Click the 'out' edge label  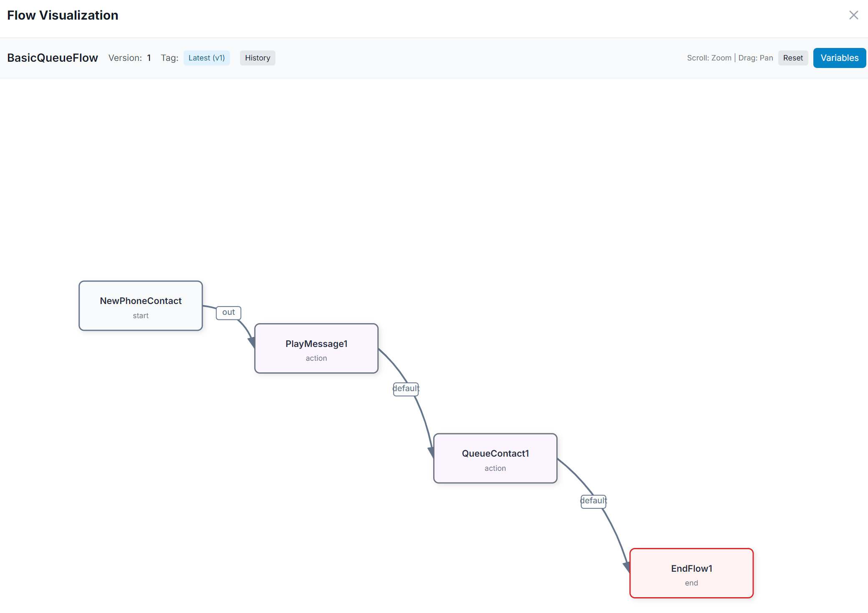point(228,312)
